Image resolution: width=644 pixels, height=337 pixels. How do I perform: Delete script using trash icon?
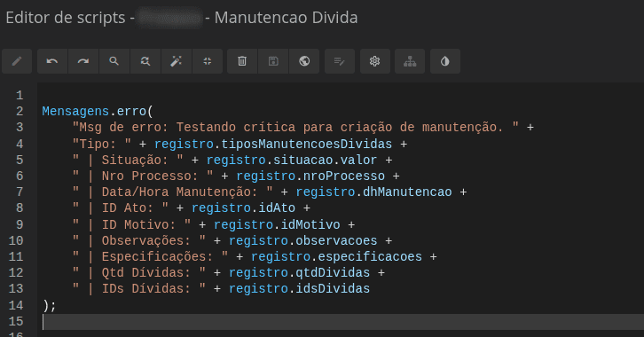(242, 61)
